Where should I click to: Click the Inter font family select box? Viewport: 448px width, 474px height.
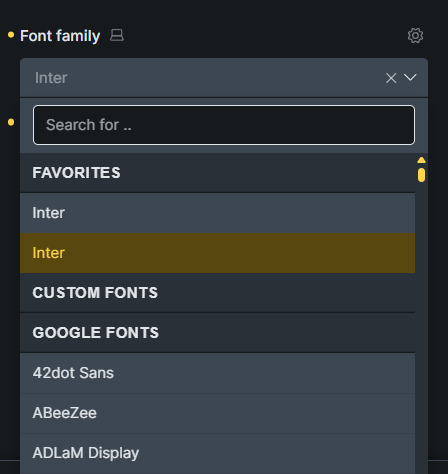224,78
